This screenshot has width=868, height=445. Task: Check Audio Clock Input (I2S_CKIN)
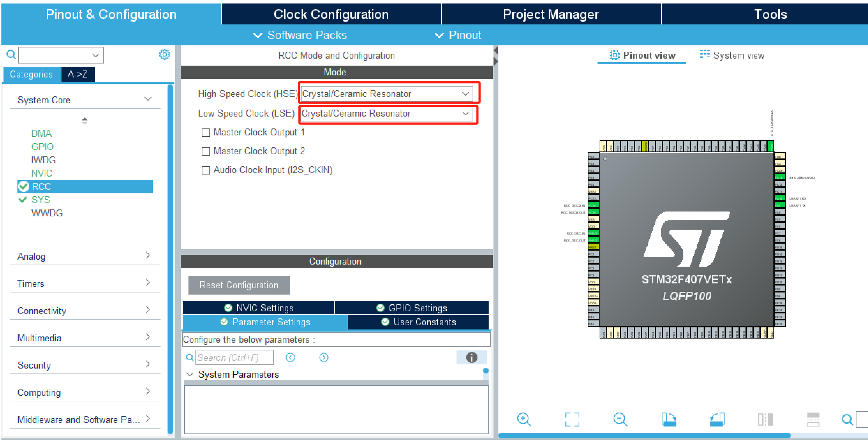(x=206, y=170)
